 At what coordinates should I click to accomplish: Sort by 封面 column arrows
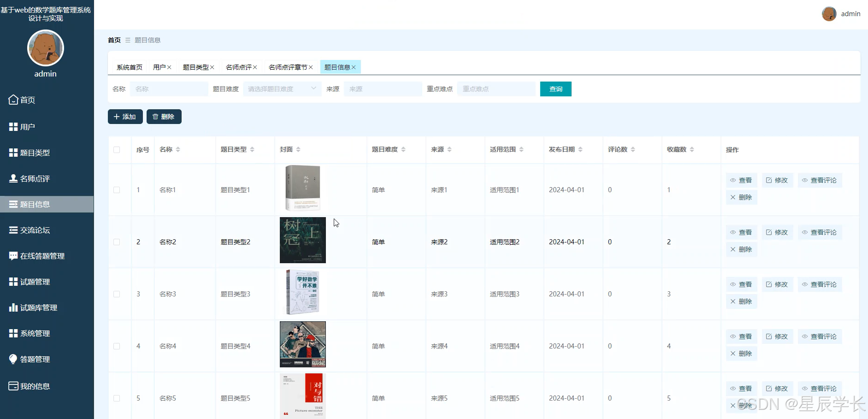click(298, 149)
